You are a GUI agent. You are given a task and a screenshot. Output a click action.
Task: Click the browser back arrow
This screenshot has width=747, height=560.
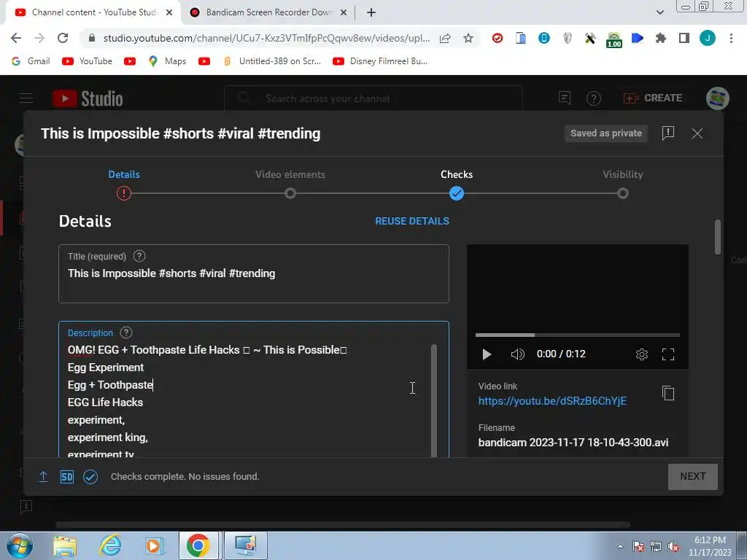click(x=16, y=38)
